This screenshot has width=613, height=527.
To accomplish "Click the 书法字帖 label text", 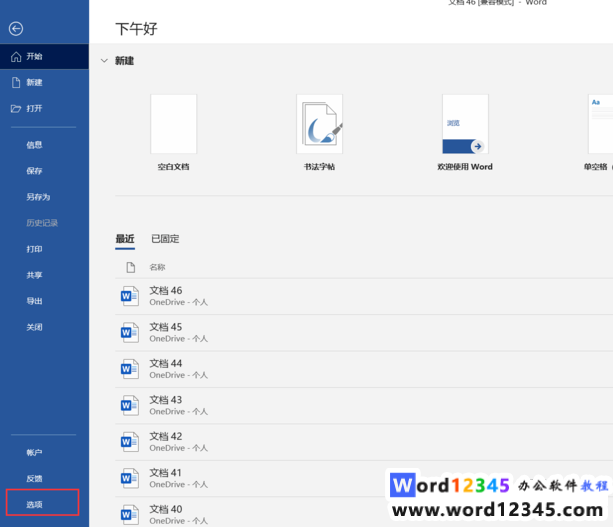I will [x=319, y=167].
